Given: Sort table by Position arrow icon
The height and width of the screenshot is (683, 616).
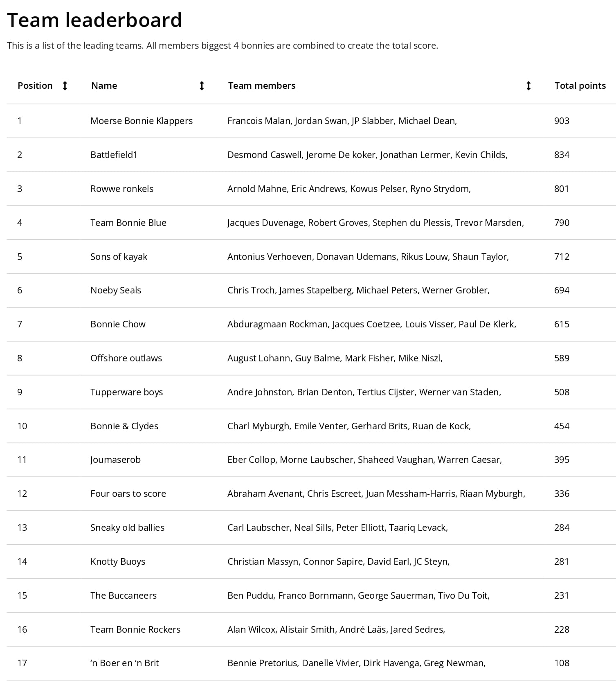Looking at the screenshot, I should click(65, 86).
